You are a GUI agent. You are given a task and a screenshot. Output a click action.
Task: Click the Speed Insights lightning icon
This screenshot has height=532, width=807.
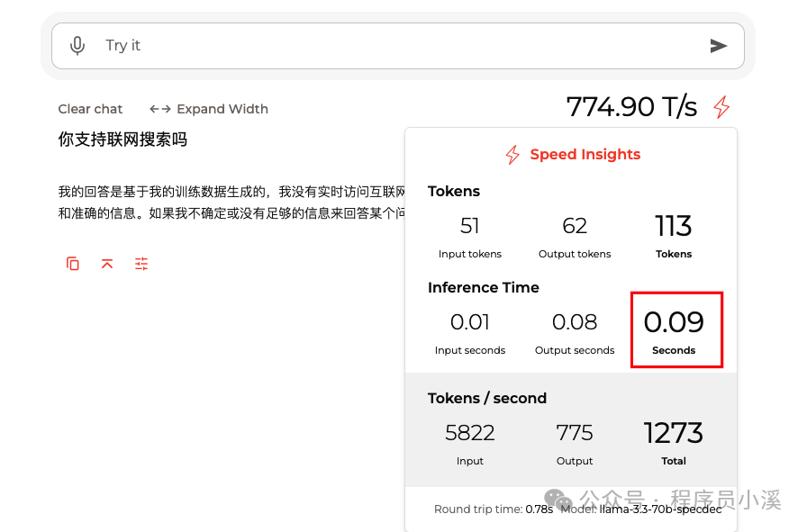coord(512,154)
